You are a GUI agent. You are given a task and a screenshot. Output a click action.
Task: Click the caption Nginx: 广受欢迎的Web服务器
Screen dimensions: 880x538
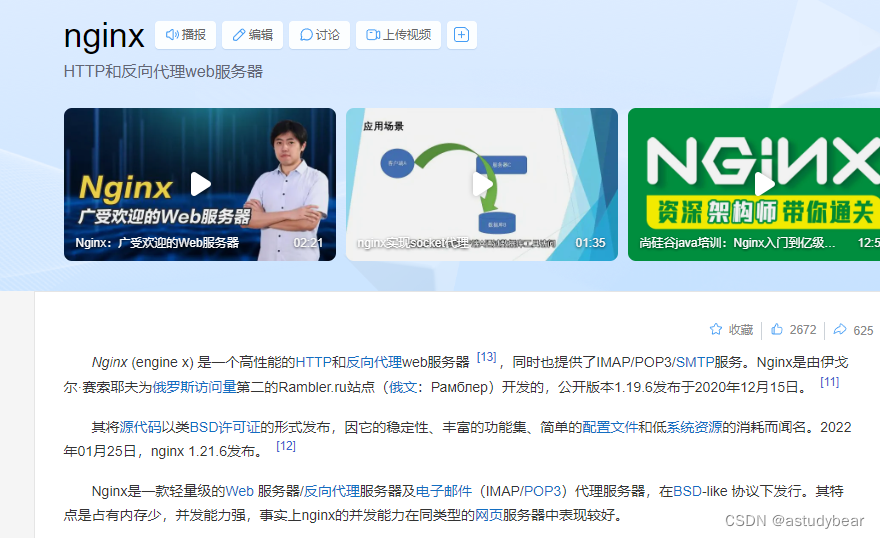pos(157,243)
